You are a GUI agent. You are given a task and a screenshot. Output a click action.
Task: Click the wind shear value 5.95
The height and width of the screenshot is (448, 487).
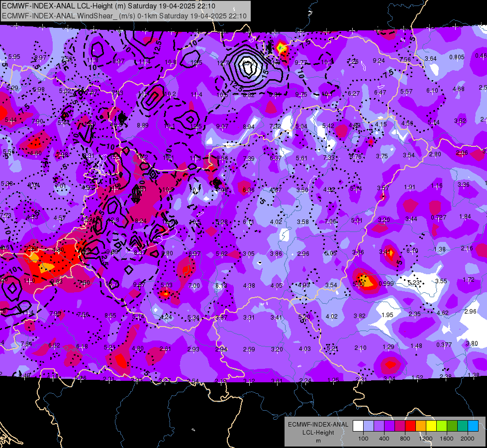point(14,57)
